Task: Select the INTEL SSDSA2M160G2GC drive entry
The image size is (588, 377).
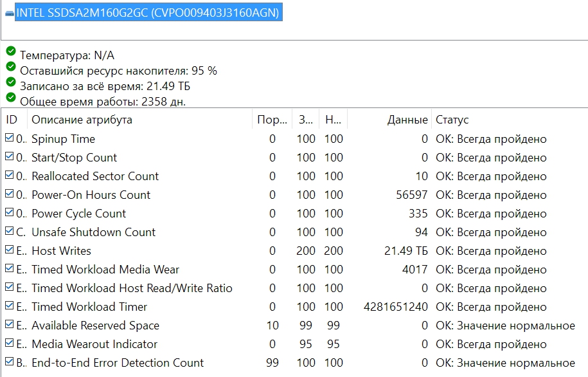Action: point(148,12)
